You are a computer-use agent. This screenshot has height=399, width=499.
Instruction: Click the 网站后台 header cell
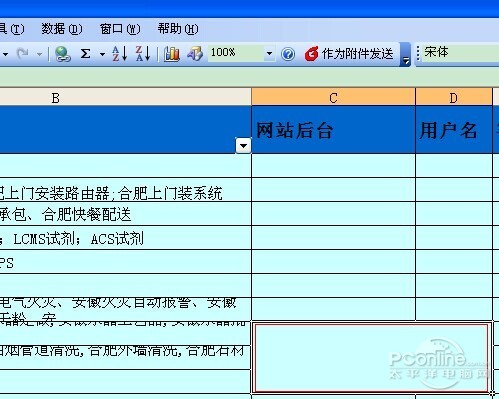coord(333,130)
